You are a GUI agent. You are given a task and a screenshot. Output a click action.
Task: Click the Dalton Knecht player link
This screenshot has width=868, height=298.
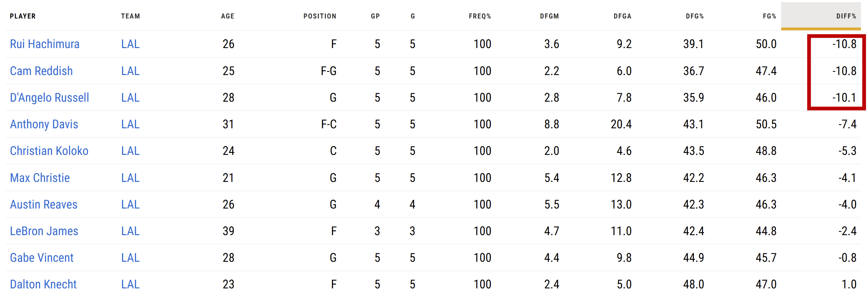(x=43, y=284)
